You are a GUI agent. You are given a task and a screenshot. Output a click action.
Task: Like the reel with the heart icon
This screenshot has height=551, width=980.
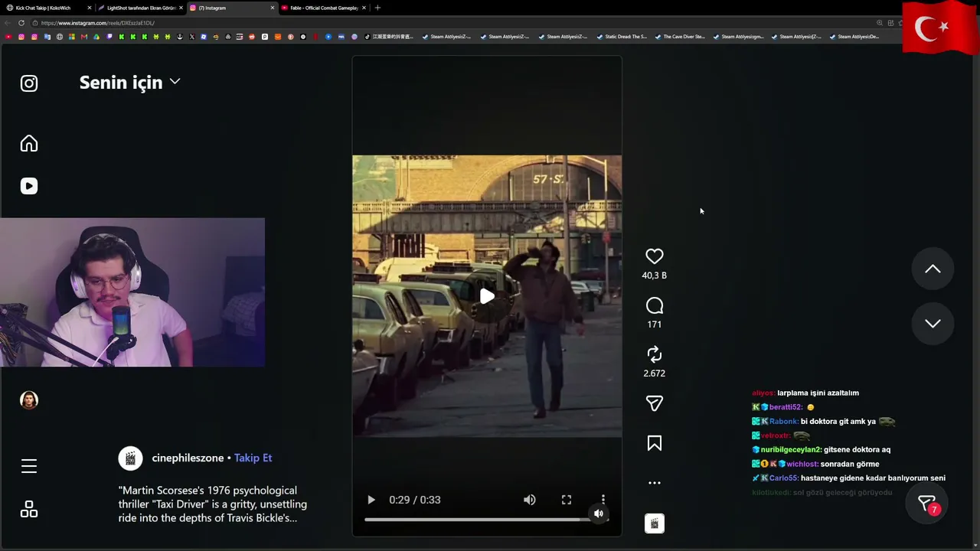click(x=655, y=256)
